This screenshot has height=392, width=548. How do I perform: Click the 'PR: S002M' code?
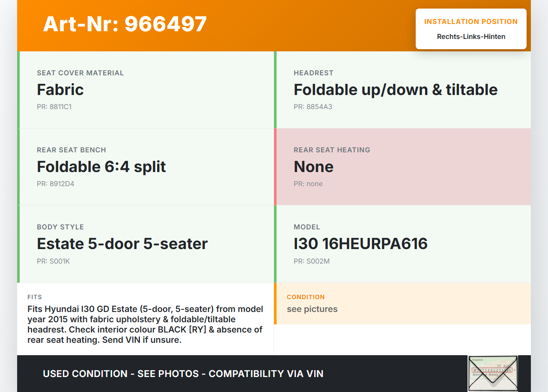[x=312, y=261]
